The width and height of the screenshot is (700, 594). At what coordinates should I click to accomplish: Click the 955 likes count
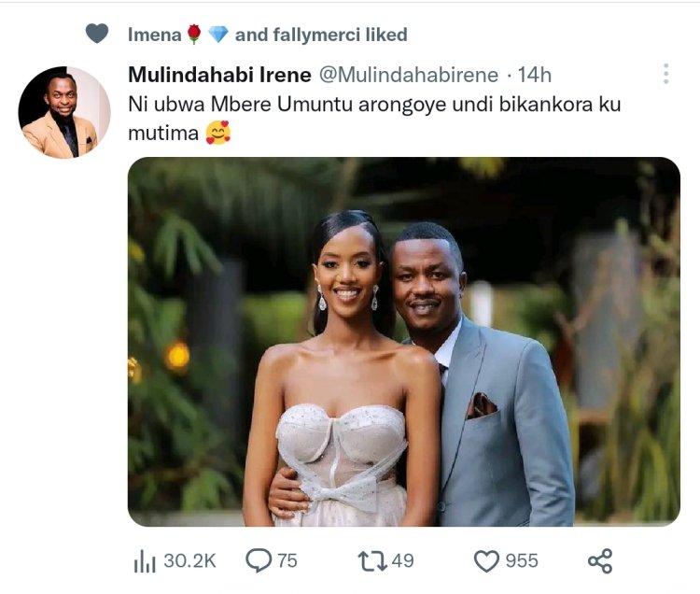click(x=522, y=560)
